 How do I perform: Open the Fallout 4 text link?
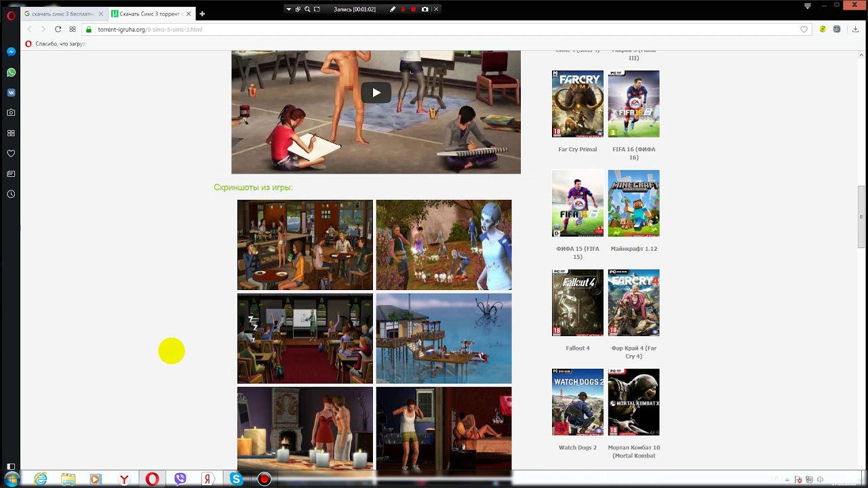point(578,348)
